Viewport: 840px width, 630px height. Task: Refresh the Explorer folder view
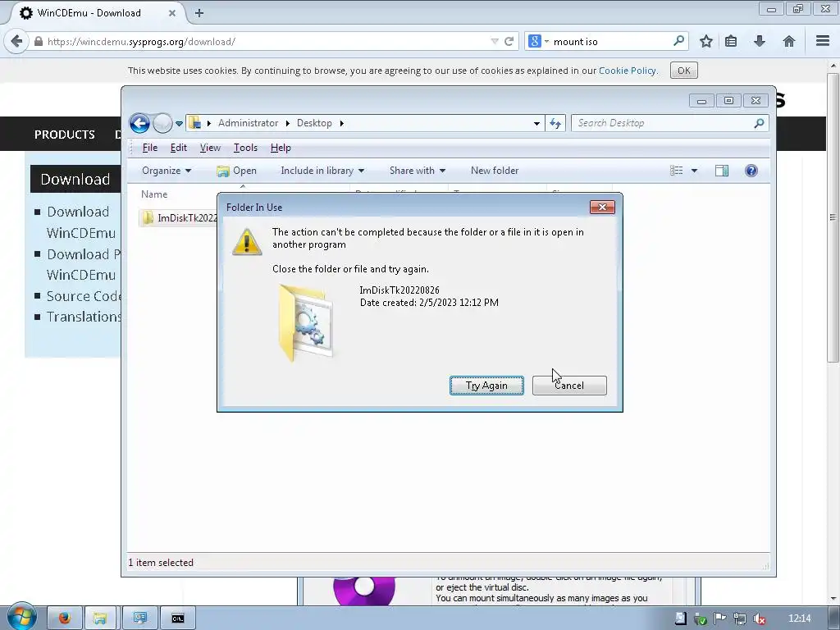click(x=555, y=124)
